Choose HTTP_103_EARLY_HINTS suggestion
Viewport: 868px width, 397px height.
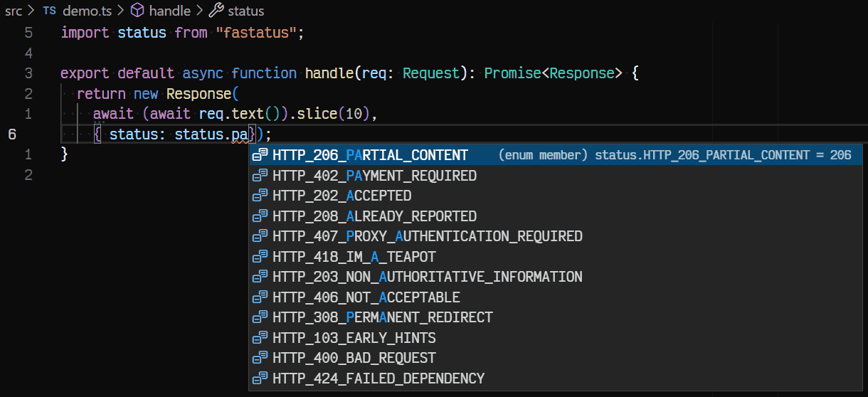(556, 338)
